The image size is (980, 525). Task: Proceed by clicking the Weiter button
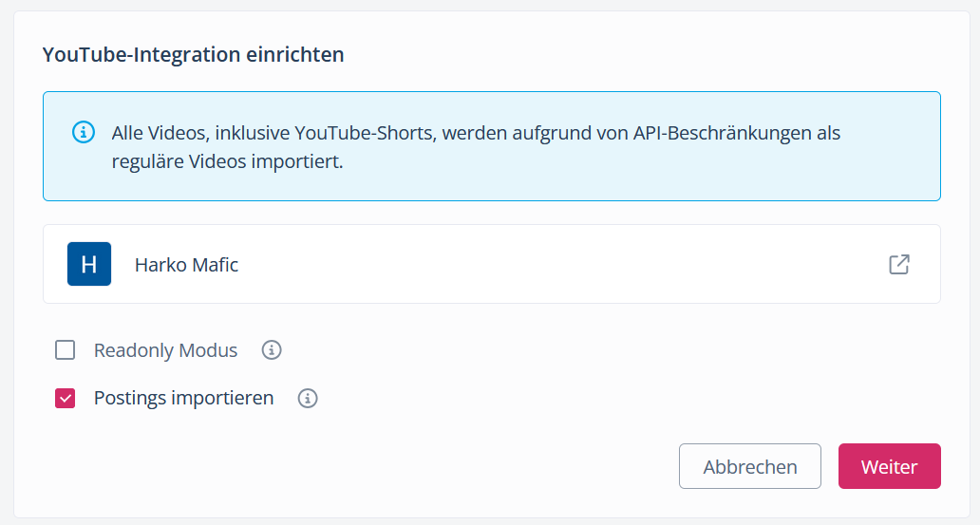[889, 466]
